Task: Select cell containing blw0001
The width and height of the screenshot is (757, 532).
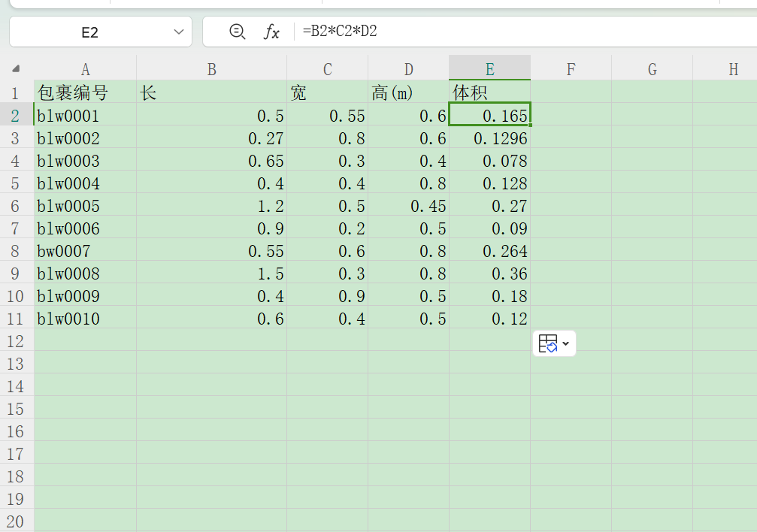Action: [85, 114]
